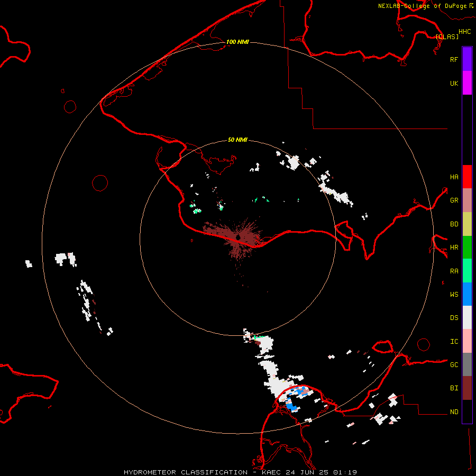
Task: Click the "24 JUN 25" date text
Action: click(x=307, y=472)
